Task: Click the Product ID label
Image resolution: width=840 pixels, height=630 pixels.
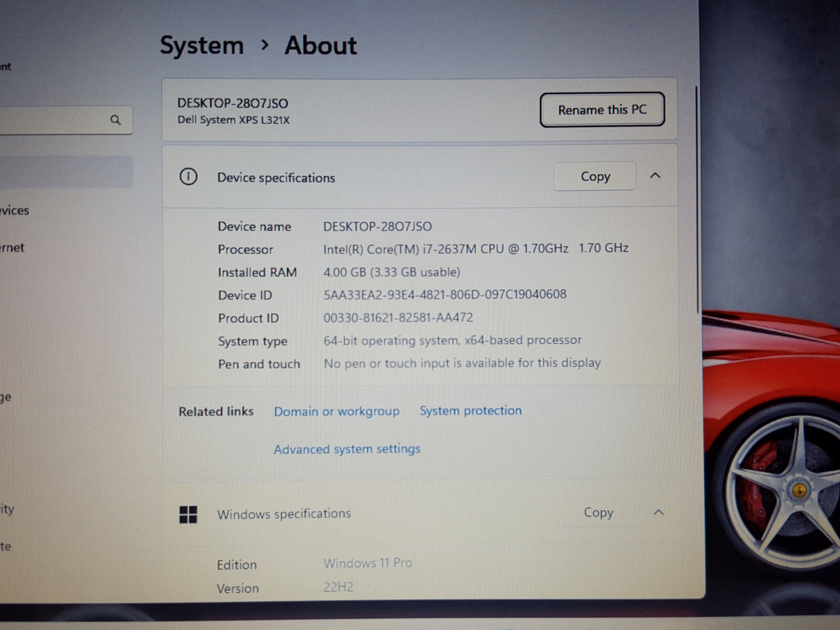Action: click(x=248, y=318)
